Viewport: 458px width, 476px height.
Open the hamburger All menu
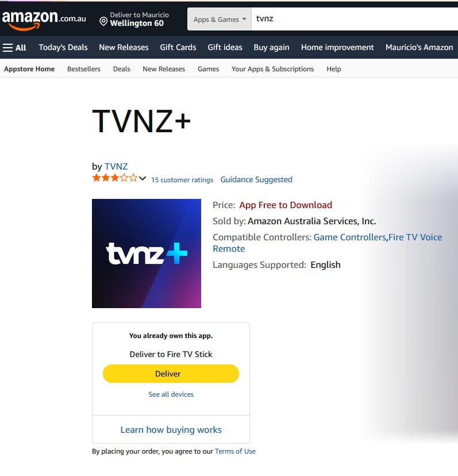point(14,48)
